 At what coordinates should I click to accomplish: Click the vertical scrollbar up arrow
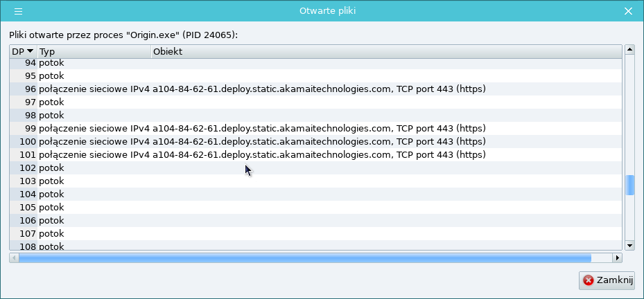point(629,50)
